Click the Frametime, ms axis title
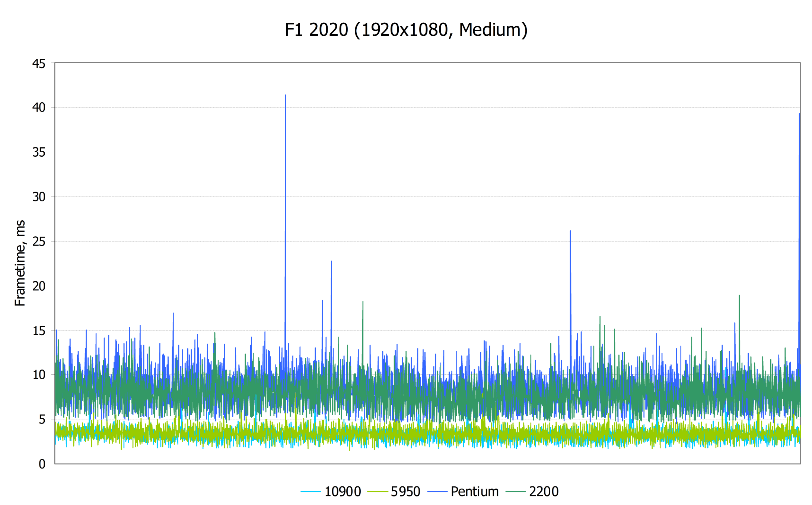The height and width of the screenshot is (505, 812). point(20,263)
